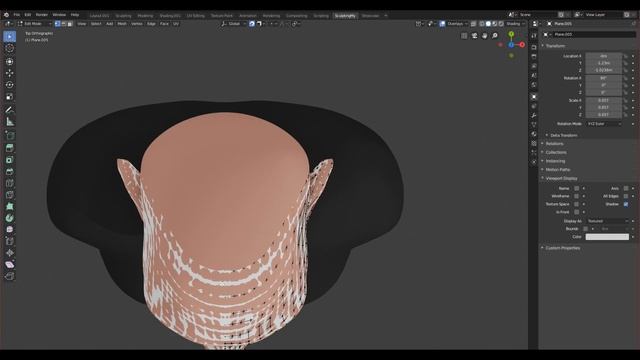Select the Bevel tool
Image resolution: width=640 pixels, height=360 pixels.
tap(10, 171)
